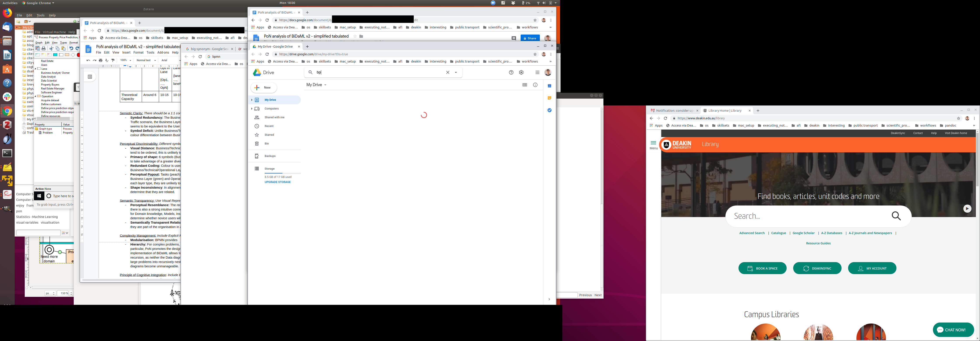
Task: Click the UPGRADE STORAGE link
Action: click(x=277, y=182)
